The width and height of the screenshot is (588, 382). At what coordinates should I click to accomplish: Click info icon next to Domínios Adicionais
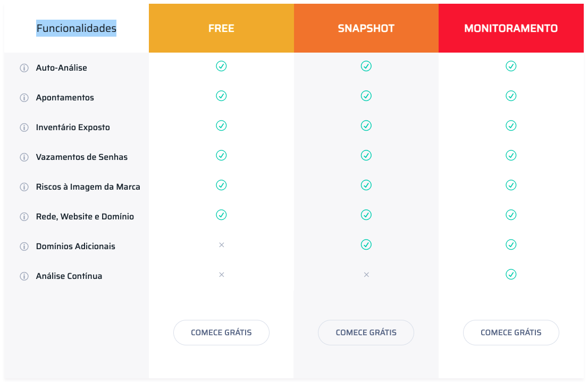coord(24,247)
